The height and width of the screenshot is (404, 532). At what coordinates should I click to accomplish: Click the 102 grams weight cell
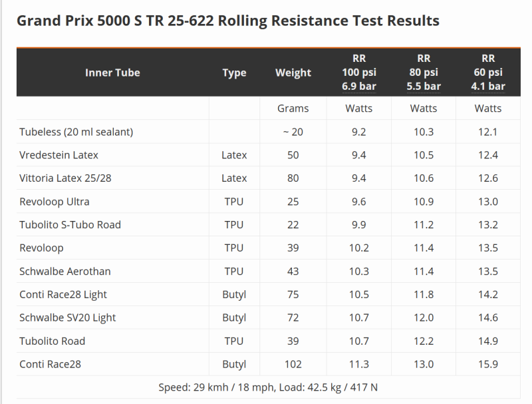click(293, 365)
